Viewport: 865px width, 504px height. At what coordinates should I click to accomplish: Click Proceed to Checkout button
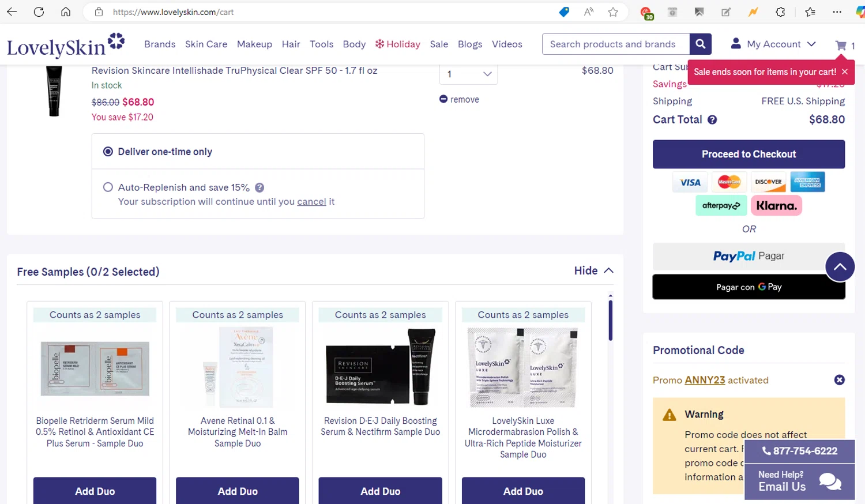(749, 154)
